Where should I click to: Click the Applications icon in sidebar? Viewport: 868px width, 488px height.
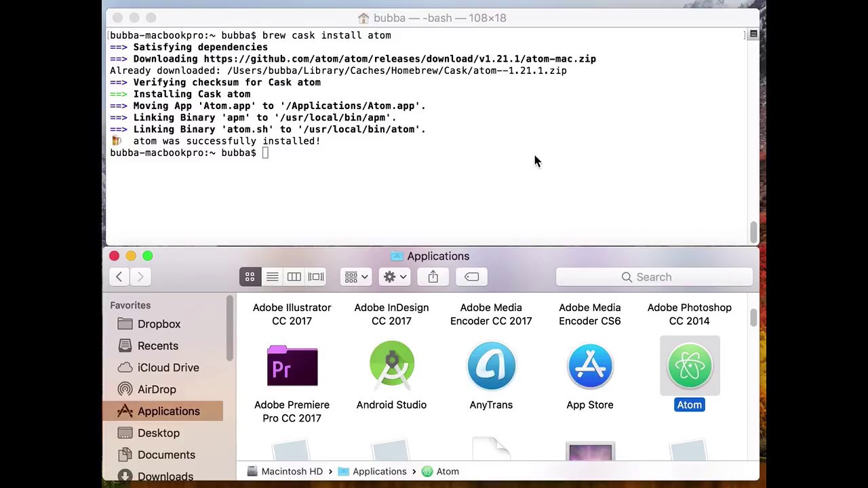click(x=125, y=411)
